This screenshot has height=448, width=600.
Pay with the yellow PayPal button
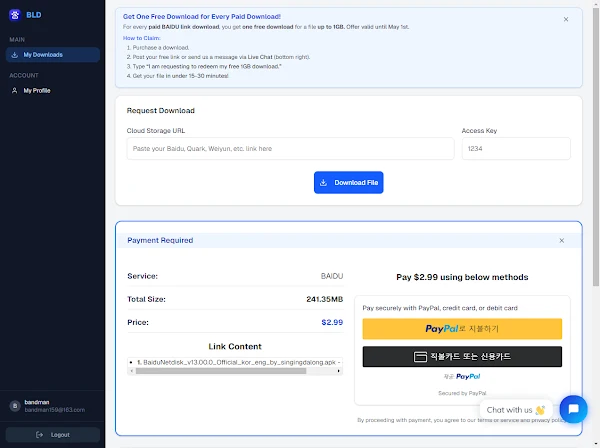pos(462,329)
